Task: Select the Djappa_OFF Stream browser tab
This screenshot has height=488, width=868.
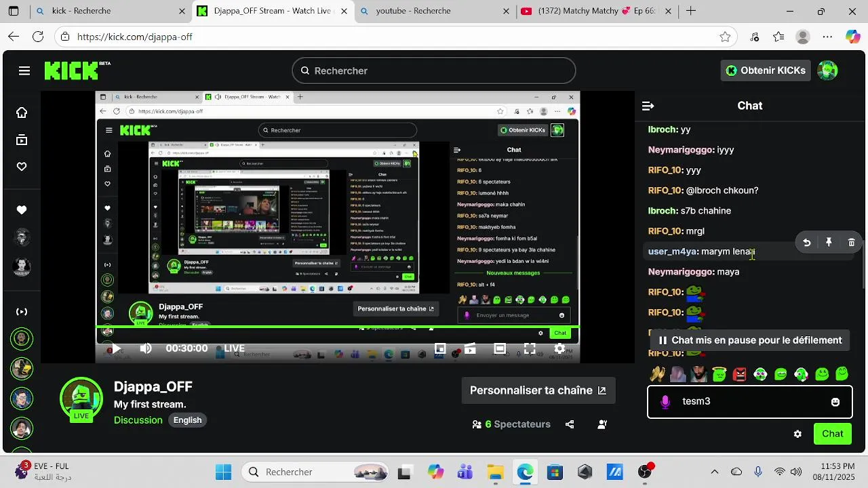Action: click(x=273, y=11)
